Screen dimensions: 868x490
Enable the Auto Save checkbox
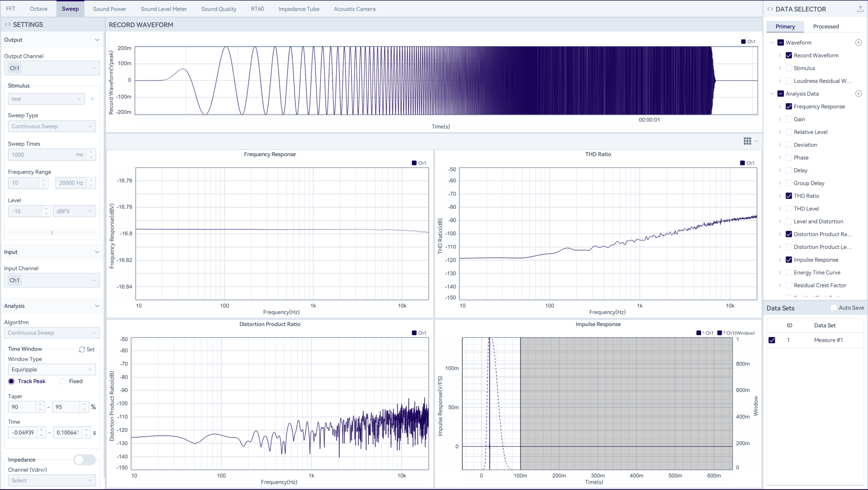tap(834, 308)
